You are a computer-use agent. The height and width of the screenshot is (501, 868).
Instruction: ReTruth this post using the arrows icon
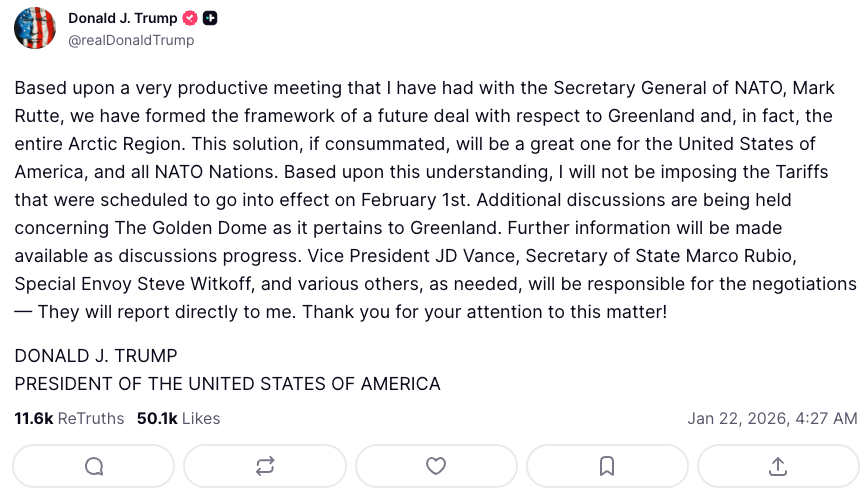click(x=265, y=466)
